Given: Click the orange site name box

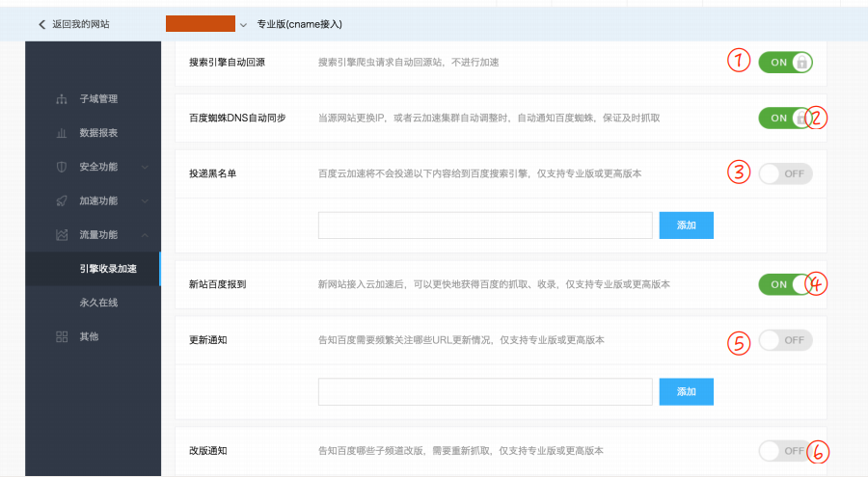Looking at the screenshot, I should [201, 24].
